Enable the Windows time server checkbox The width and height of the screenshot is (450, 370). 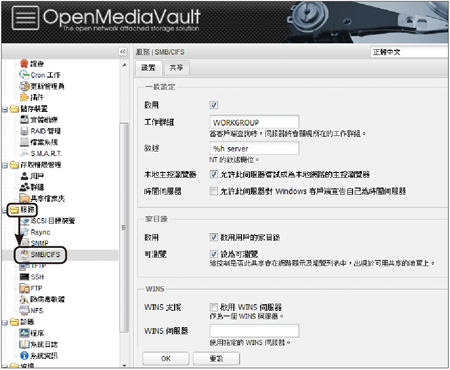(x=214, y=191)
